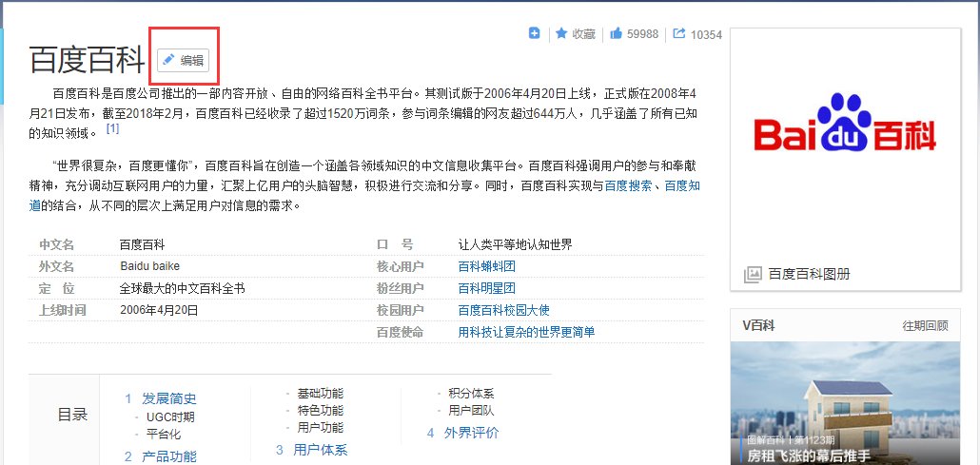Click the 收藏 star icon
The height and width of the screenshot is (465, 980).
(x=561, y=33)
